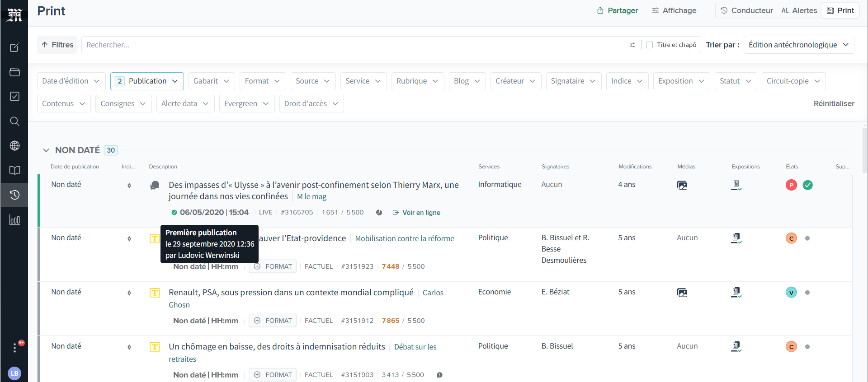Image resolution: width=868 pixels, height=382 pixels.
Task: Click in the Rechercher search field
Action: (353, 45)
